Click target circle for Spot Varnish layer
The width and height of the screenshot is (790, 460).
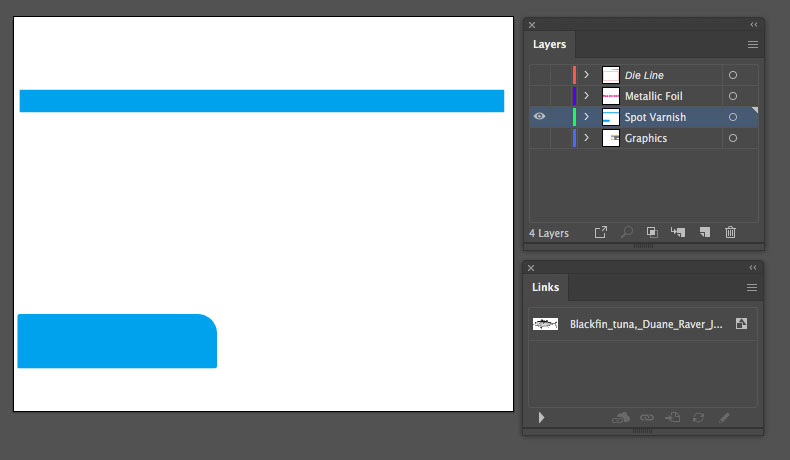(x=733, y=117)
